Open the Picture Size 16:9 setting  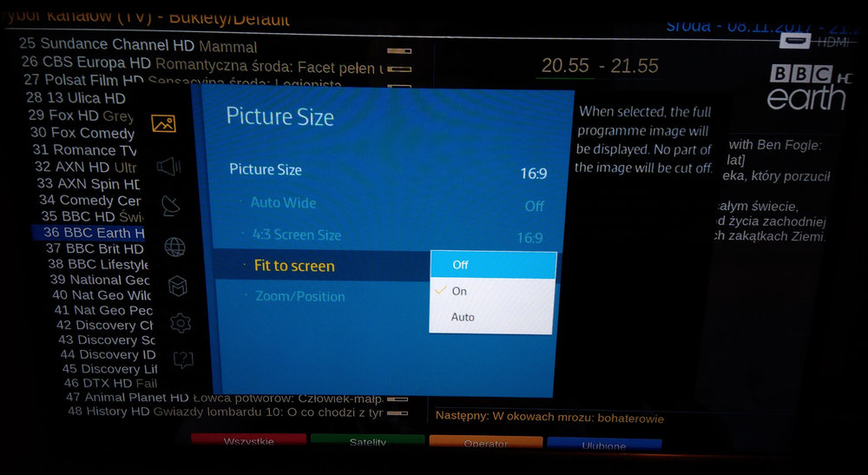coord(387,170)
